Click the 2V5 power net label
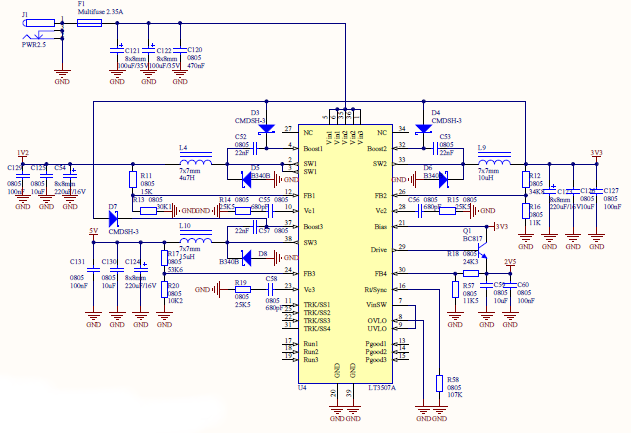The width and height of the screenshot is (631, 433). [510, 262]
